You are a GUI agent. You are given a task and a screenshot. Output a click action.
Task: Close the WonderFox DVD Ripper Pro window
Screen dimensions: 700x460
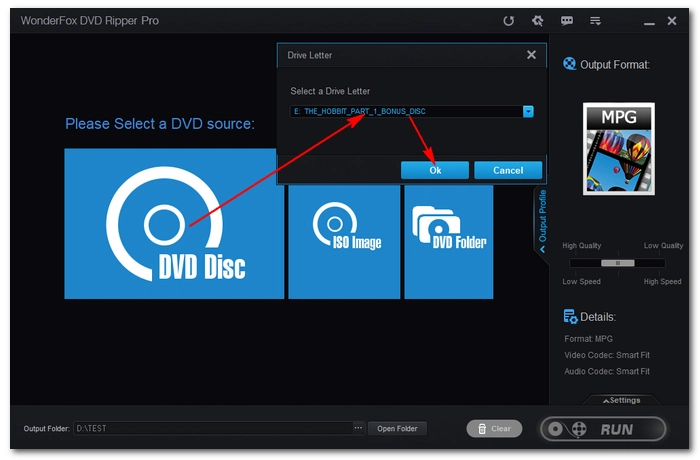tap(672, 21)
